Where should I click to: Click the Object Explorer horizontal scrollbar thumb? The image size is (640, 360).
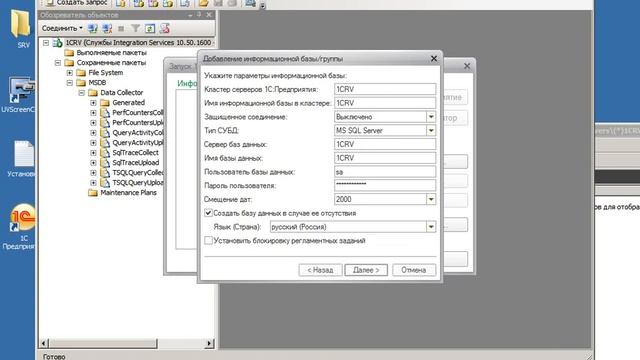(103, 343)
